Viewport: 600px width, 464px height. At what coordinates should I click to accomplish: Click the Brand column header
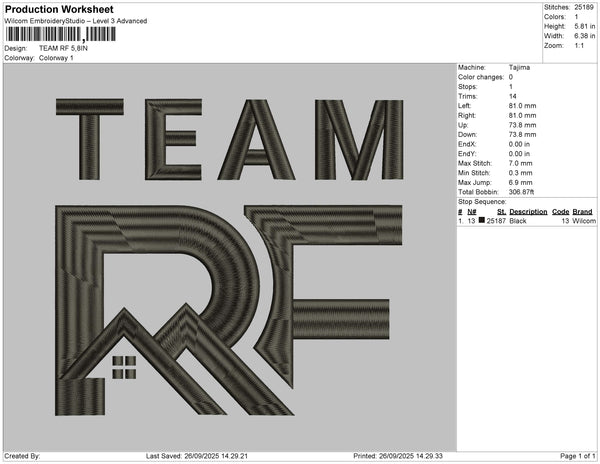click(x=583, y=212)
